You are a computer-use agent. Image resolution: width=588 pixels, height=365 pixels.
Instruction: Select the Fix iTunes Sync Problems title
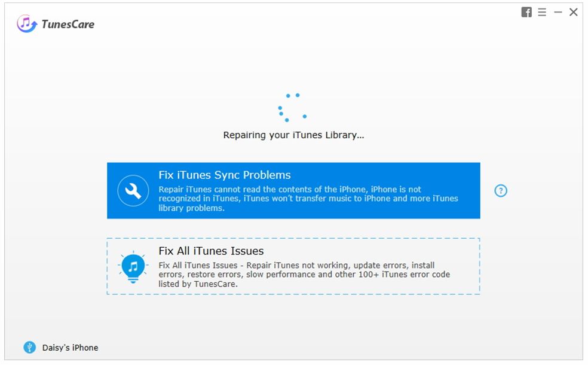tap(225, 175)
